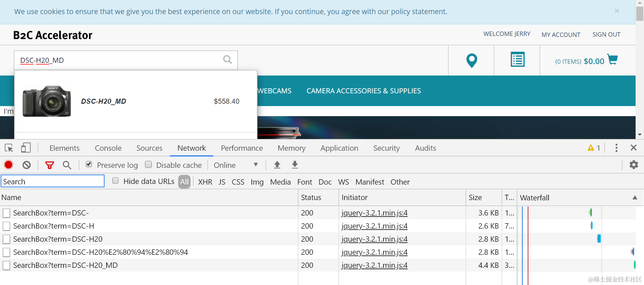Switch to the Sources tab
The height and width of the screenshot is (285, 644).
(x=149, y=148)
